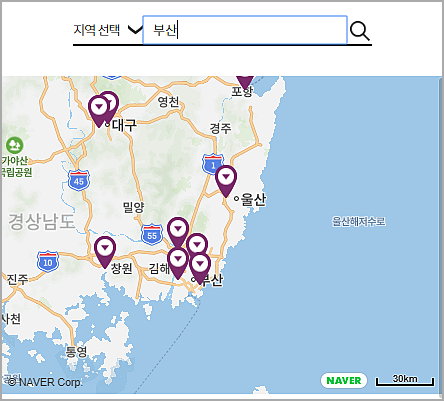Viewport: 444px width, 401px height.
Task: Click the 밀양 city label
Action: point(133,208)
